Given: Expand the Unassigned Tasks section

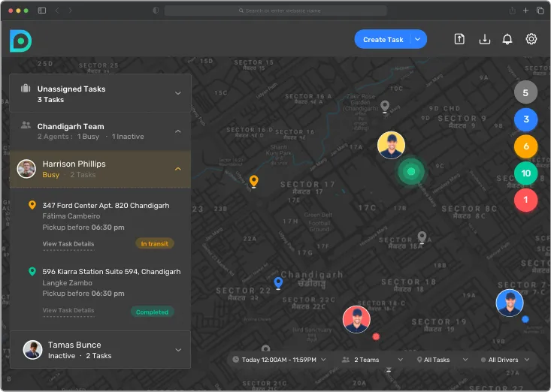Looking at the screenshot, I should pos(178,93).
